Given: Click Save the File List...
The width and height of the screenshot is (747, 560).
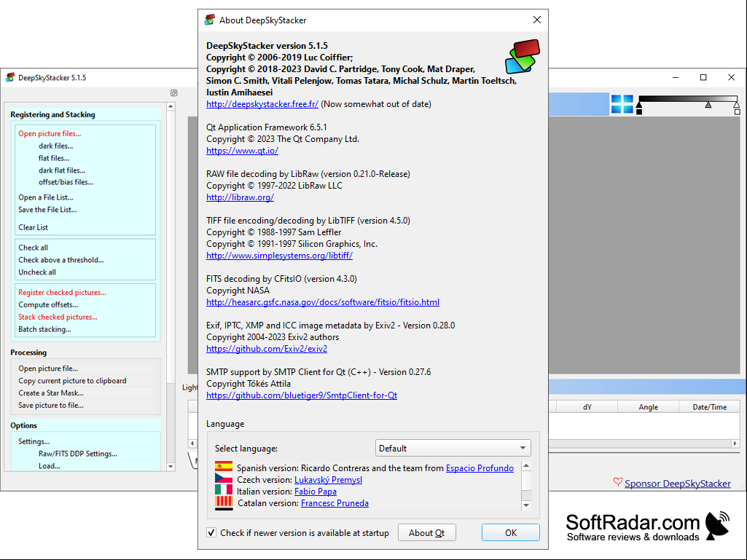Looking at the screenshot, I should tap(47, 210).
